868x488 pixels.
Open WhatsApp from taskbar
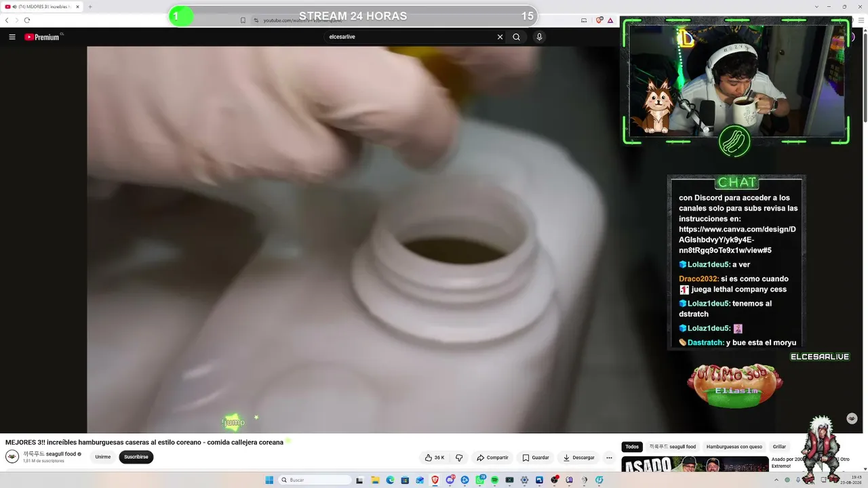point(479,480)
